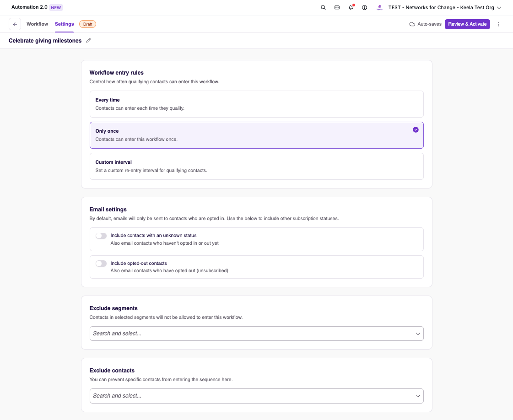Switch to the Settings tab

tap(65, 24)
